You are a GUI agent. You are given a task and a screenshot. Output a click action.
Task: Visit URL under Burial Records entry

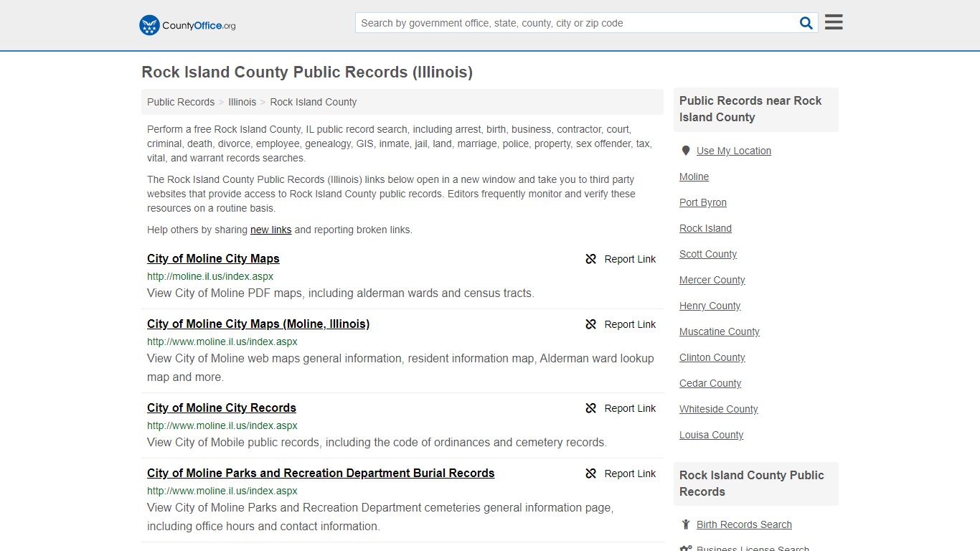click(x=222, y=491)
